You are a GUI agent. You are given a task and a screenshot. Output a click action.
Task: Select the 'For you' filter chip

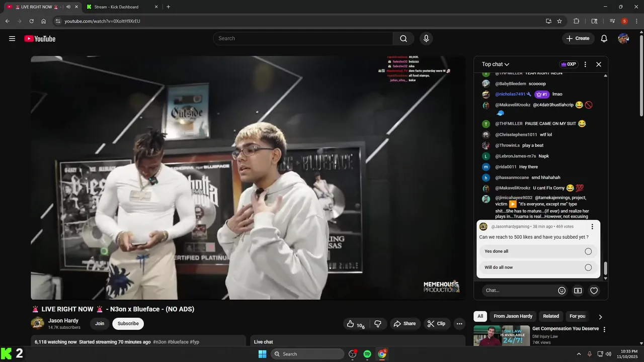coord(577,316)
